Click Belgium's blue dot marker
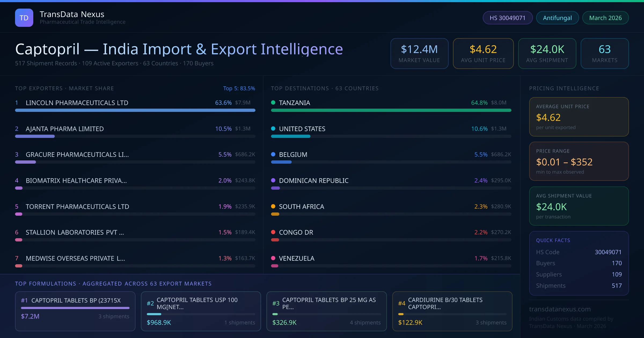This screenshot has height=338, width=644. 273,154
